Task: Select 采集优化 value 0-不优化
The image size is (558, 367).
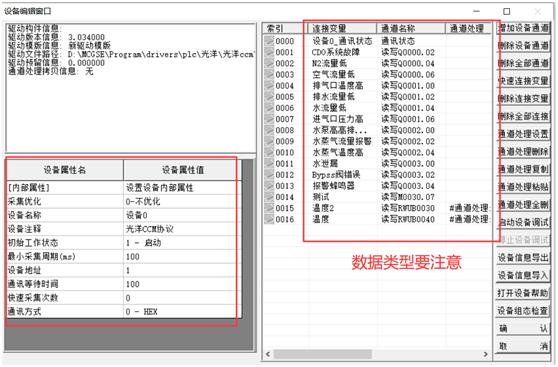Action: click(x=182, y=201)
